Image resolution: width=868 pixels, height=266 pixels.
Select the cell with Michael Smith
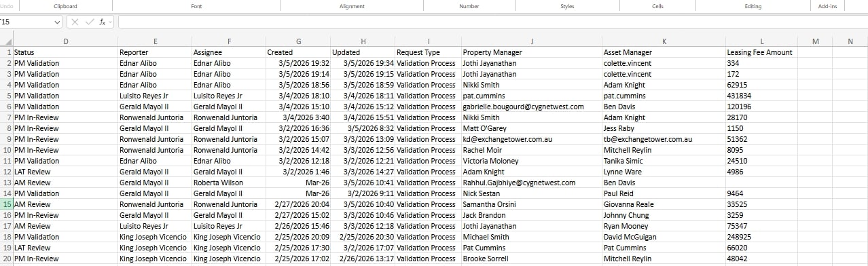(531, 237)
